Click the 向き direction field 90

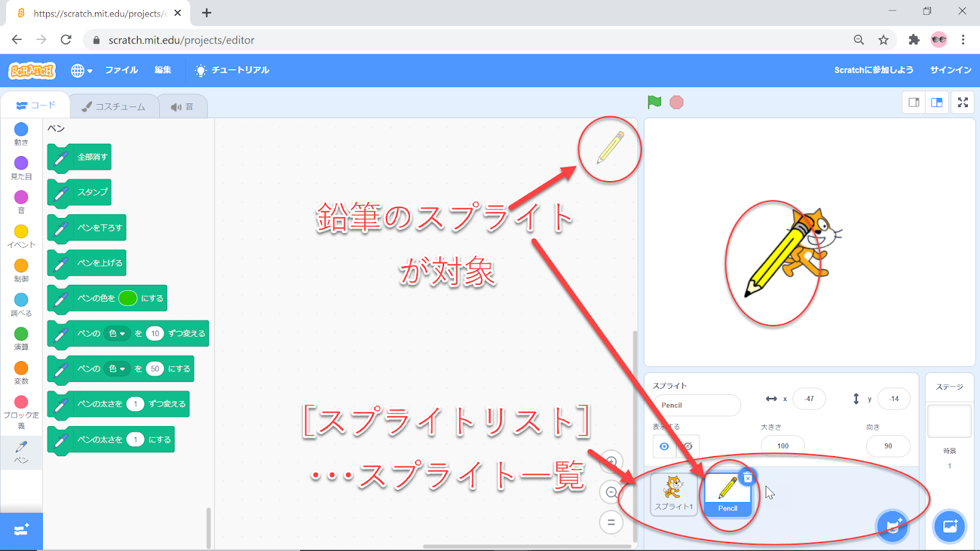pyautogui.click(x=888, y=446)
